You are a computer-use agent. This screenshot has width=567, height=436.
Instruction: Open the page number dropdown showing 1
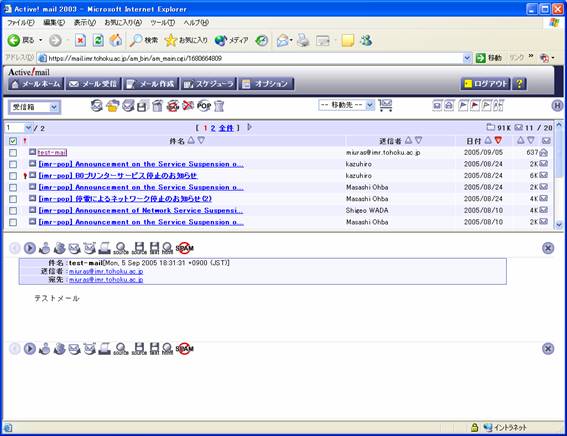(19, 128)
